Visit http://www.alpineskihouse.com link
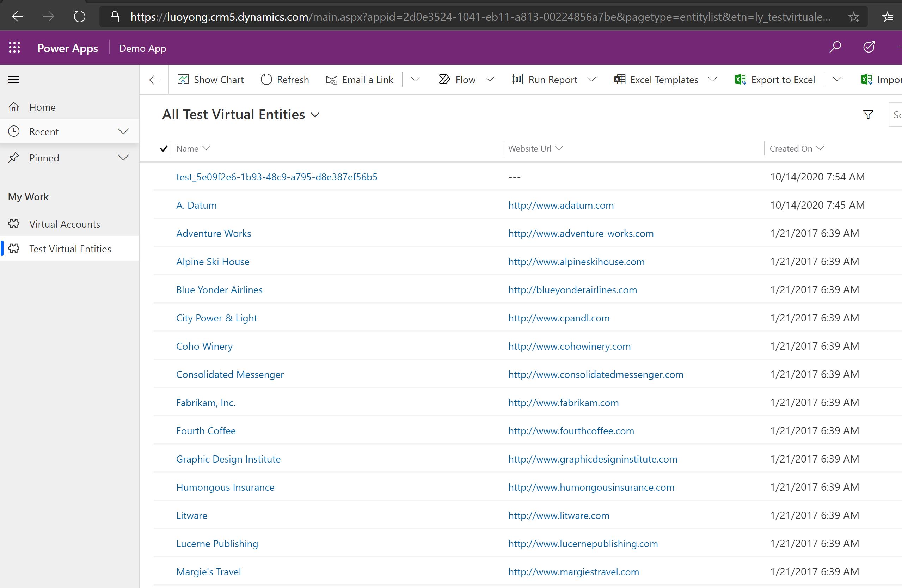 coord(576,262)
